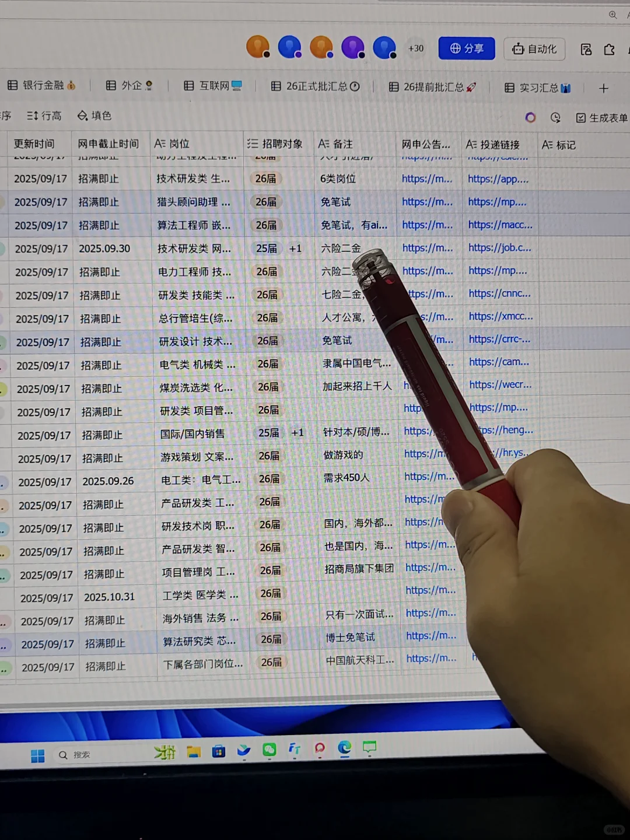The image size is (630, 840).
Task: Expand the +1 badge on 技术研发类 网 row
Action: [x=295, y=248]
